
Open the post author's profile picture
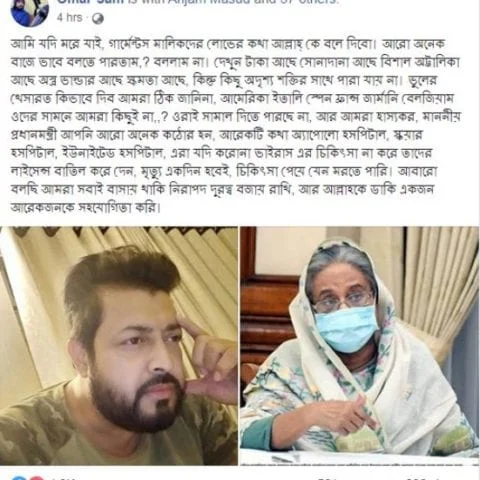(30, 12)
